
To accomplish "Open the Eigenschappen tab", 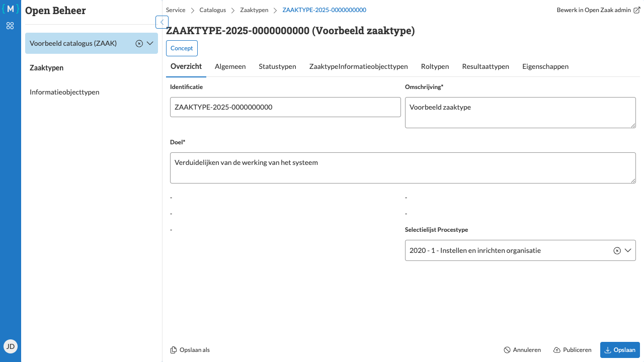I will (x=545, y=66).
